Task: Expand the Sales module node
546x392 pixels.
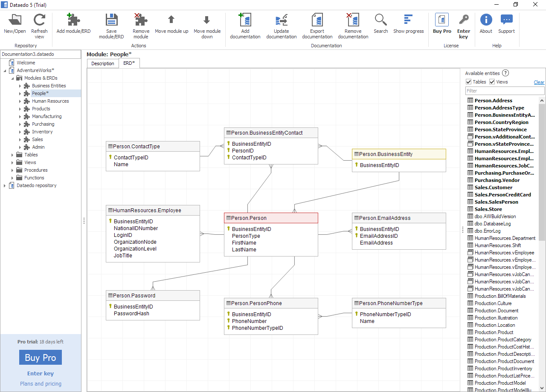Action: tap(20, 139)
